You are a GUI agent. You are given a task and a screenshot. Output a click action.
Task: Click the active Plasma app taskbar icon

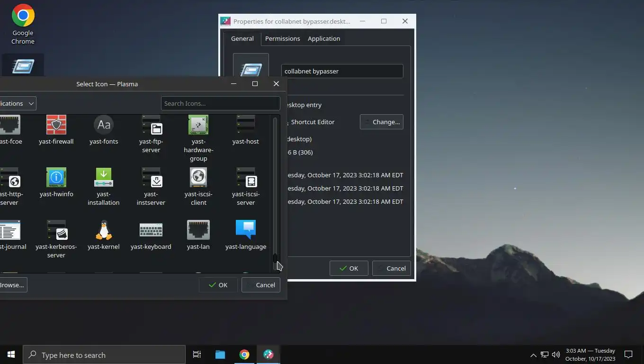click(268, 355)
